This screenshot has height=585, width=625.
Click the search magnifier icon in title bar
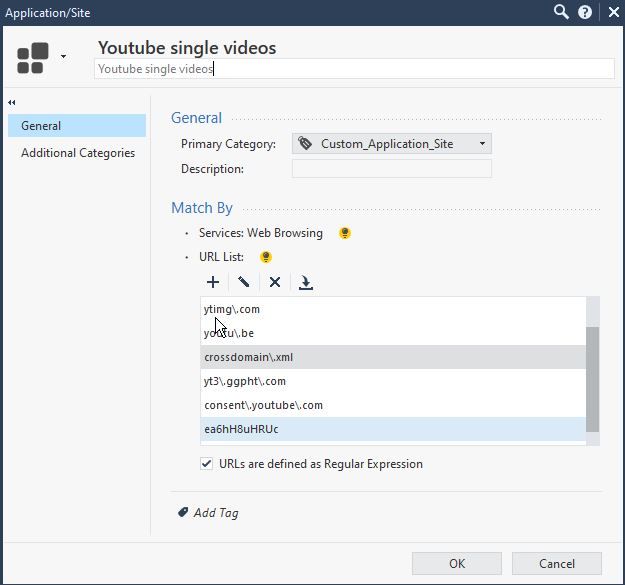[563, 12]
